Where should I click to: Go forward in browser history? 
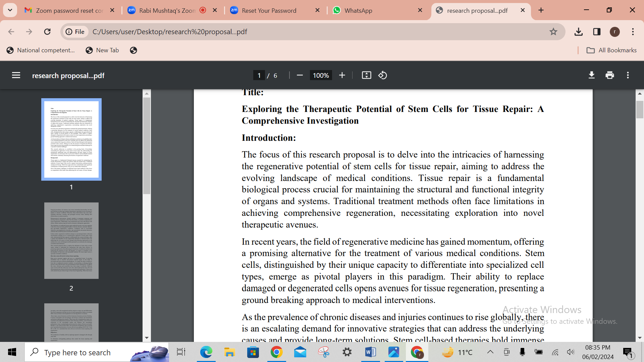[29, 32]
